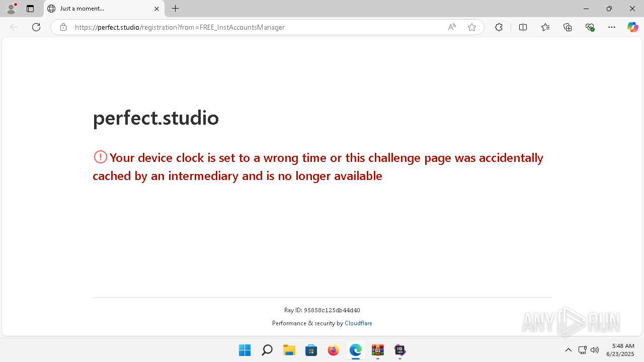
Task: Add this page to favorites star
Action: click(472, 27)
